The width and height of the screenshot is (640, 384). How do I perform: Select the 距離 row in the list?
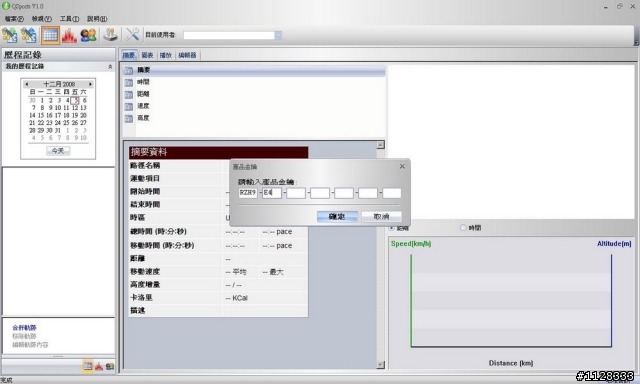point(254,94)
